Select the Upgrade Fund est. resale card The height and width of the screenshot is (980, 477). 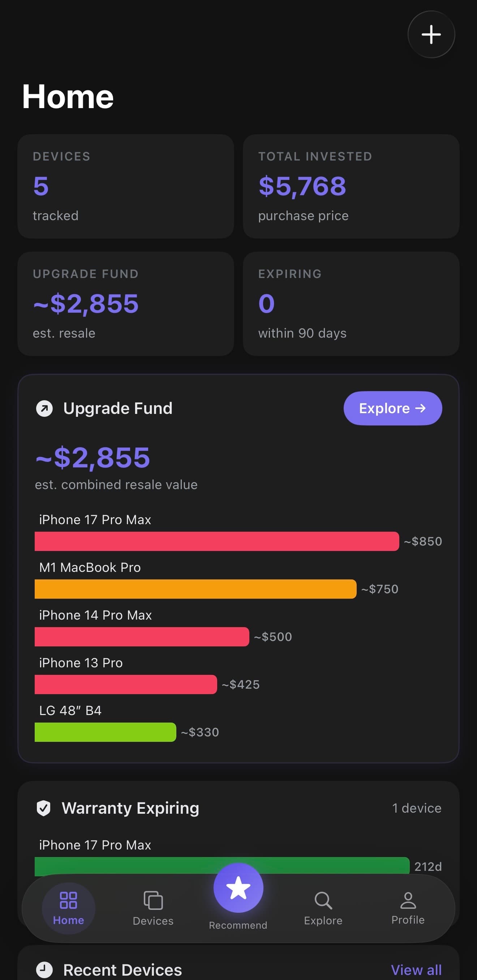pos(125,304)
